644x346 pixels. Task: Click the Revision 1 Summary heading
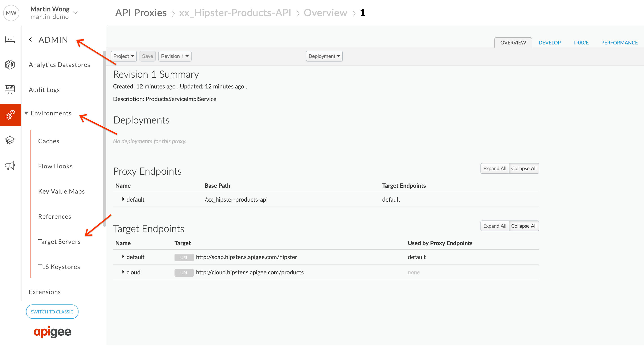click(x=156, y=74)
